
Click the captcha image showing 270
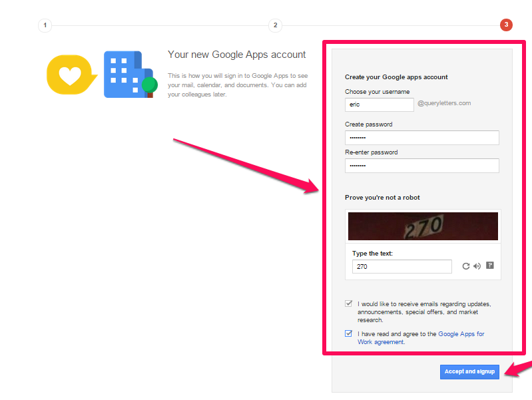tap(423, 226)
